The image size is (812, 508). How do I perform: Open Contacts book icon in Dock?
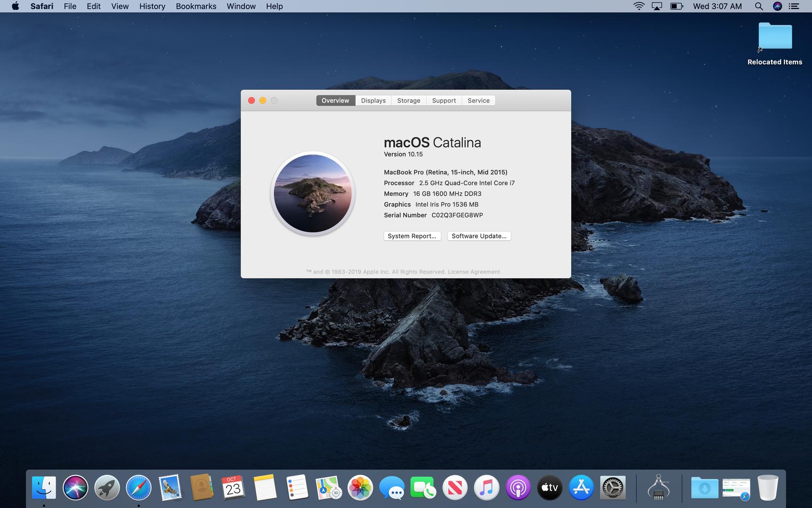pyautogui.click(x=202, y=487)
